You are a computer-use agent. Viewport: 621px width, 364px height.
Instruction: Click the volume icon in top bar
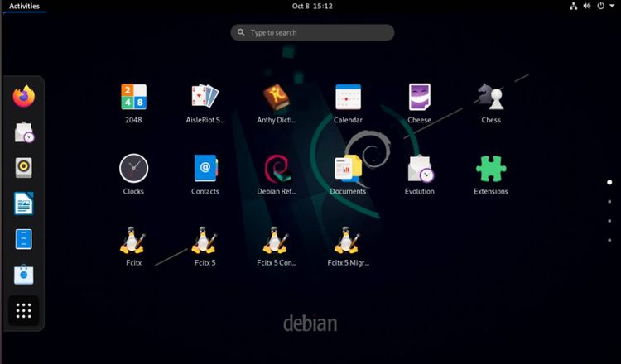(587, 6)
